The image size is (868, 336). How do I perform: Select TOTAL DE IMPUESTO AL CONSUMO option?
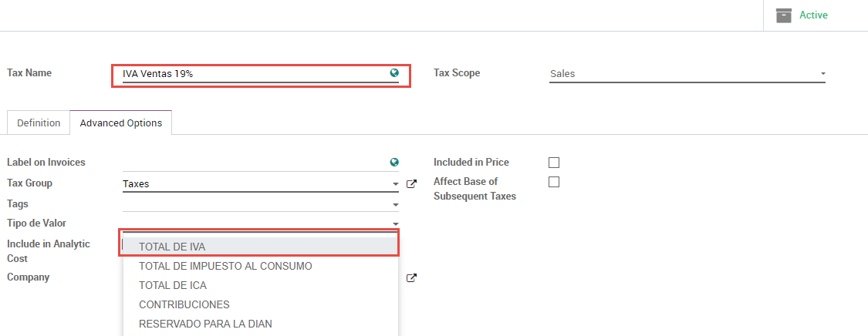[225, 266]
